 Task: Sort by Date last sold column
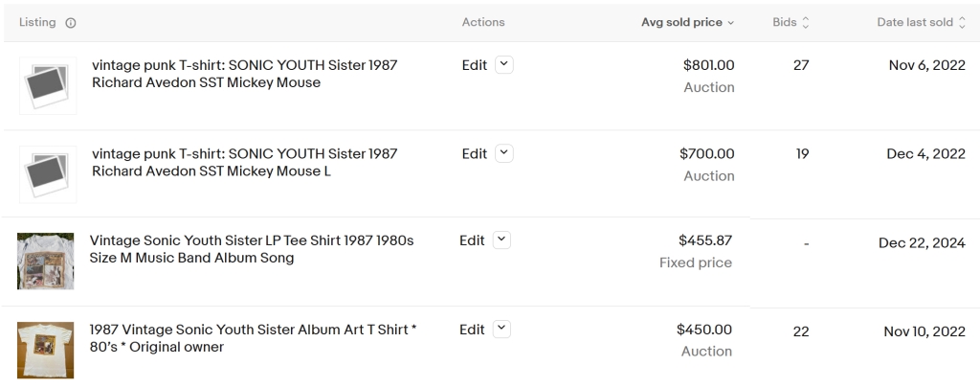pos(962,23)
